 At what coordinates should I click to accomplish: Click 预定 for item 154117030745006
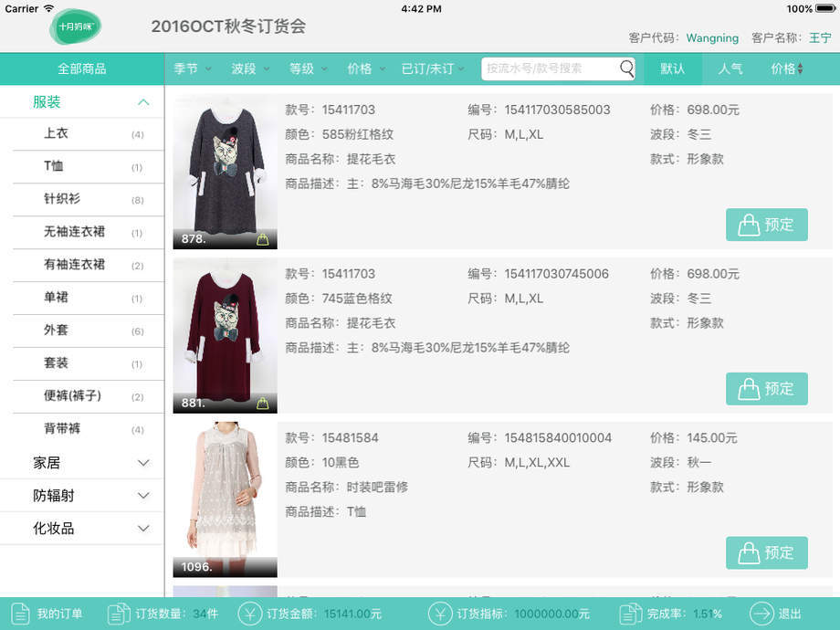[x=767, y=388]
